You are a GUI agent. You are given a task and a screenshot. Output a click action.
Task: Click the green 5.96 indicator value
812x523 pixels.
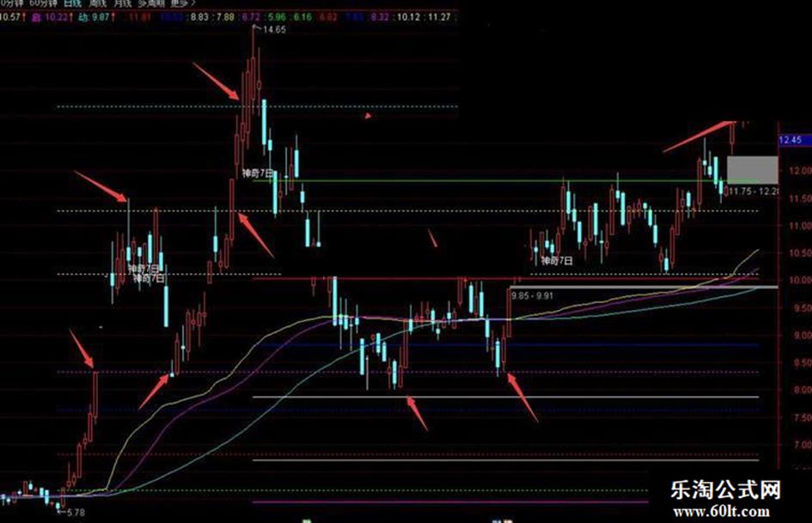point(277,17)
